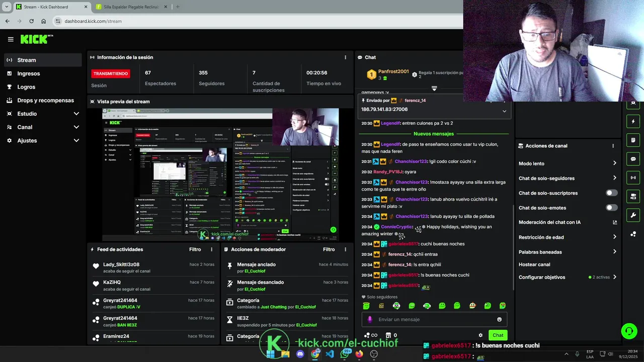Click the stream preview thumbnail
The image size is (644, 362).
click(x=220, y=174)
